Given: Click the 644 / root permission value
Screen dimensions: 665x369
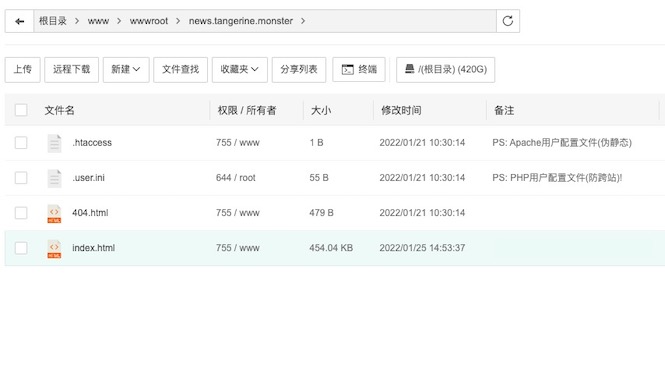Looking at the screenshot, I should click(x=236, y=178).
